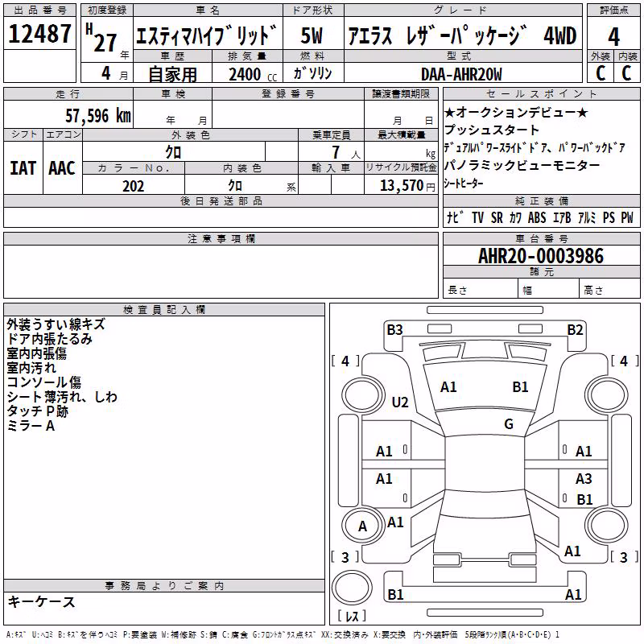The height and width of the screenshot is (644, 644).
Task: Click color number 202
Action: click(x=134, y=186)
